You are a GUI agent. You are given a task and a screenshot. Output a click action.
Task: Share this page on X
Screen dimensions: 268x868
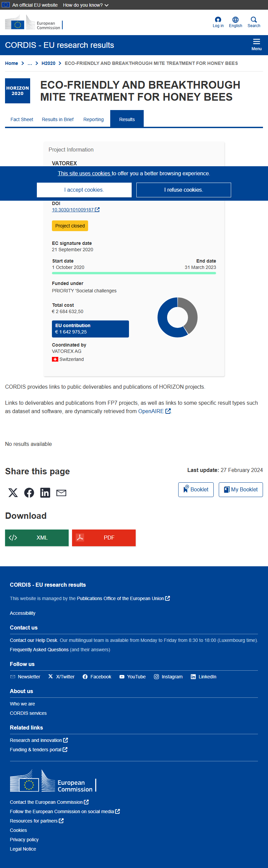coord(13,493)
